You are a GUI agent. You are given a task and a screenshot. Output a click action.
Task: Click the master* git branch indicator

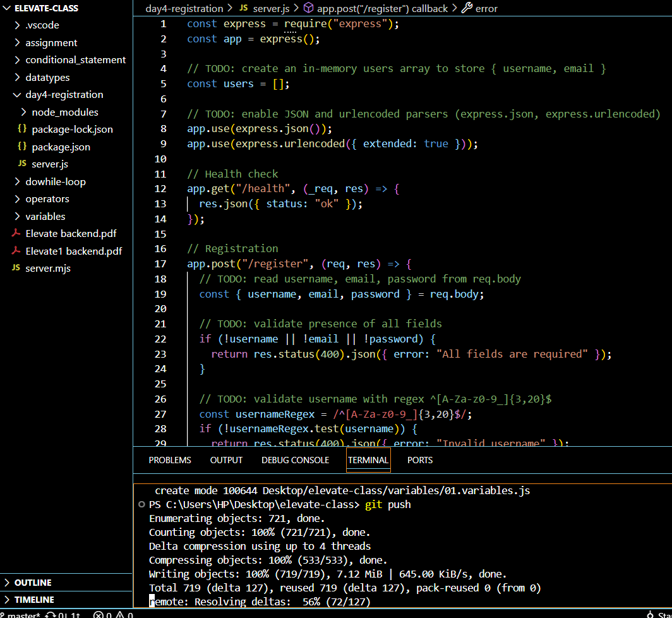point(21,615)
